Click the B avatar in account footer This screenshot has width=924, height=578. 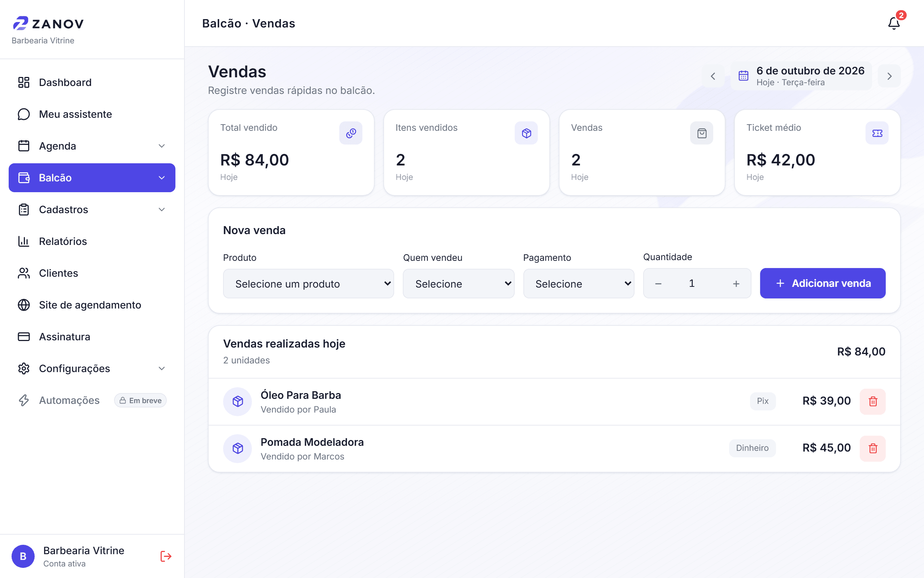(23, 556)
